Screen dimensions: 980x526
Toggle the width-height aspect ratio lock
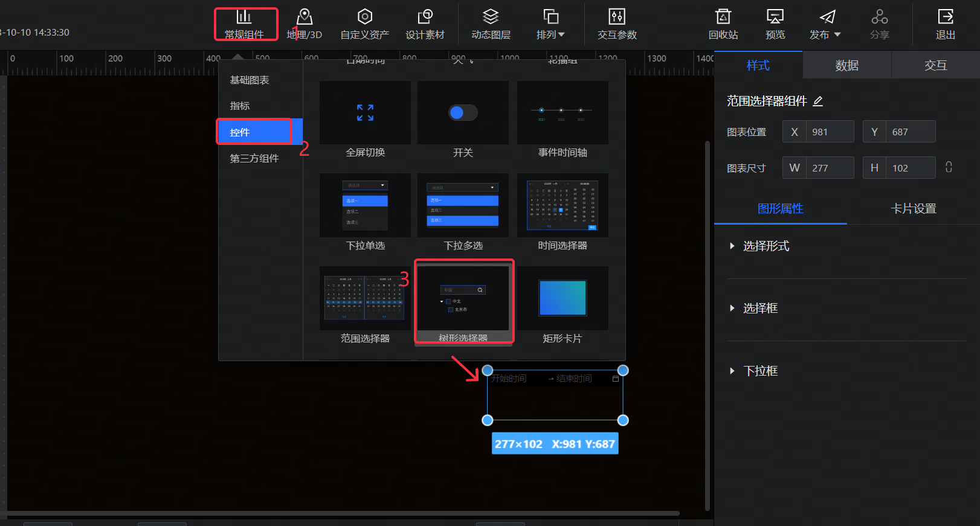point(949,167)
